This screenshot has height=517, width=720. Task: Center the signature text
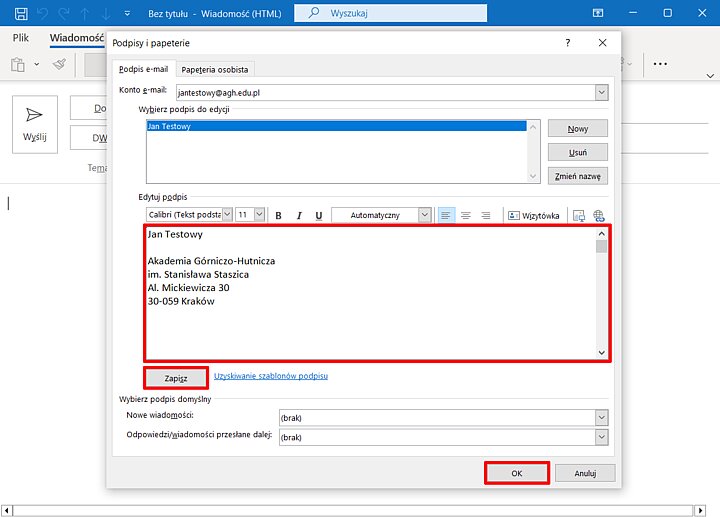(466, 215)
